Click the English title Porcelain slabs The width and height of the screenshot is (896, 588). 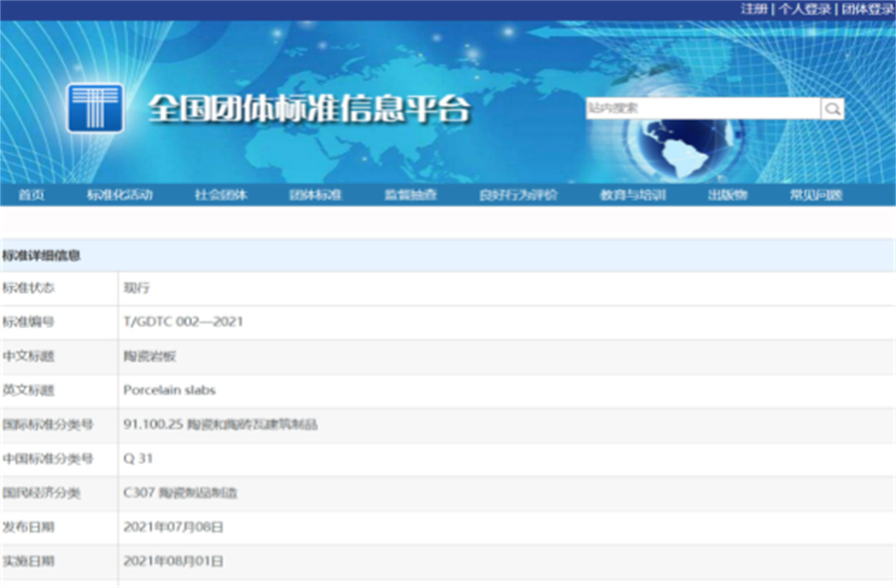pos(169,390)
